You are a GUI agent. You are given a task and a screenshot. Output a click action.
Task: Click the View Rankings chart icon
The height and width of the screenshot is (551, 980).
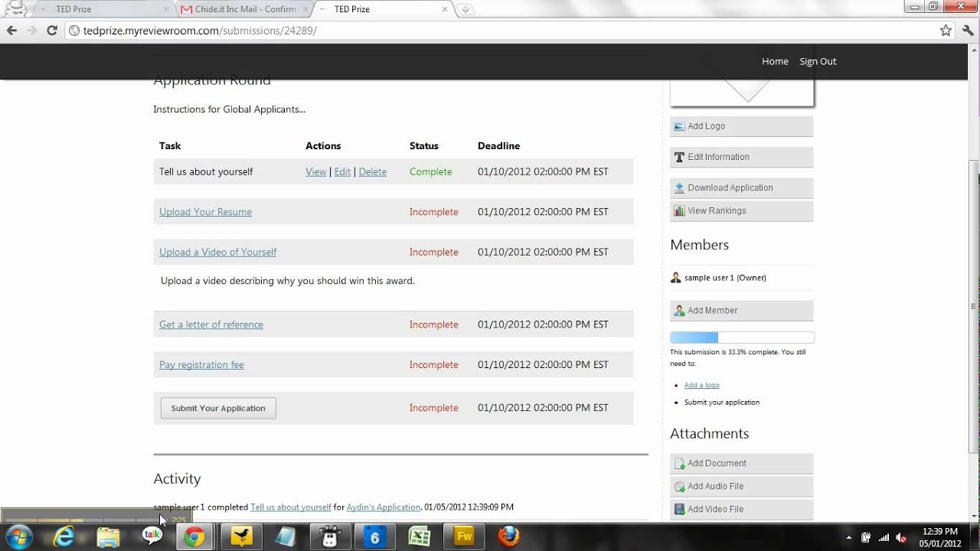click(x=678, y=210)
